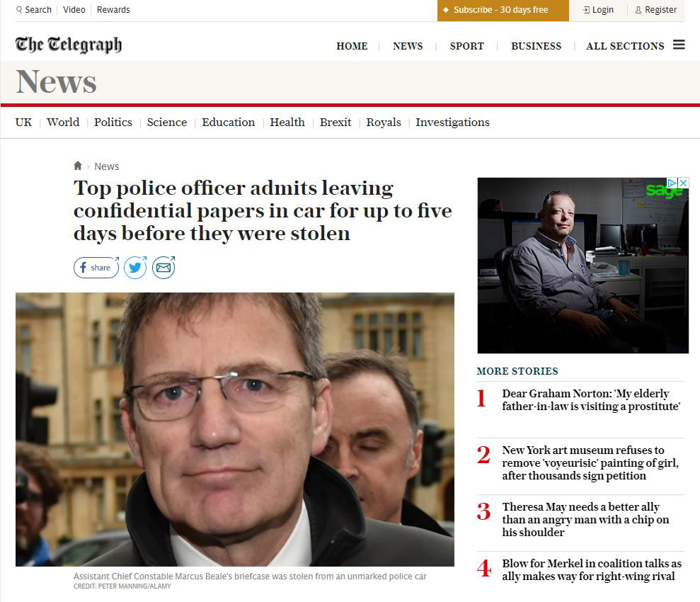The width and height of the screenshot is (700, 602).
Task: Open the hamburger All Sections menu icon
Action: (x=679, y=45)
